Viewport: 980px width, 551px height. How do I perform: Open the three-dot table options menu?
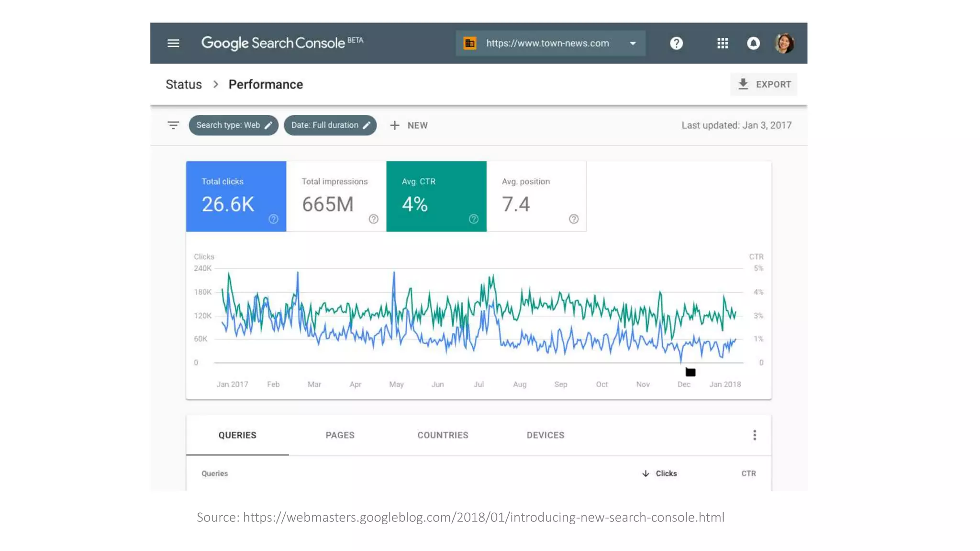(x=755, y=435)
